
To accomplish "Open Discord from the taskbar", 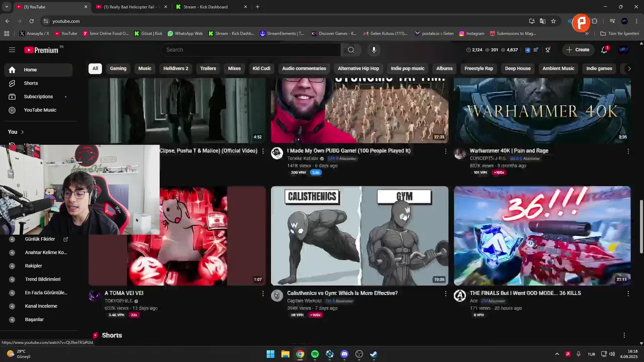I will pos(344,354).
